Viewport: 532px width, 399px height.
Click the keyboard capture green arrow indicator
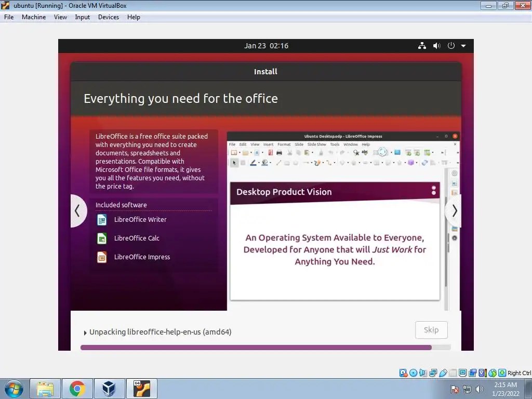coord(502,373)
